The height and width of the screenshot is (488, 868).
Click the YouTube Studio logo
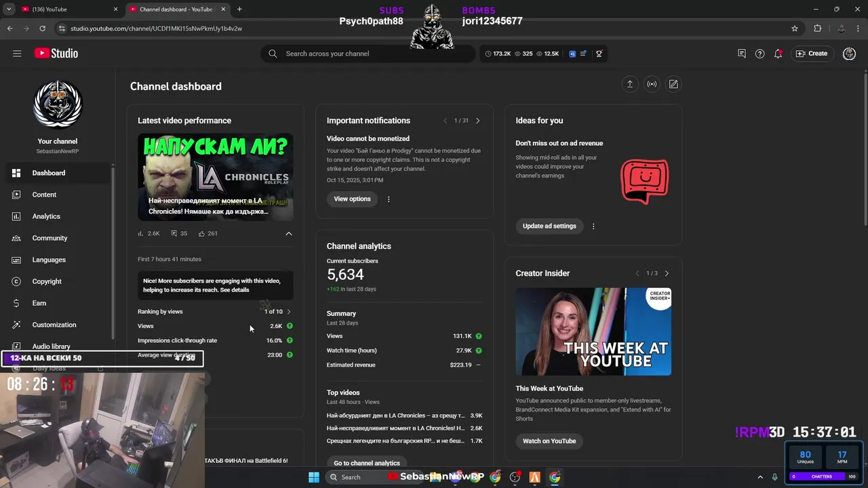click(x=56, y=54)
